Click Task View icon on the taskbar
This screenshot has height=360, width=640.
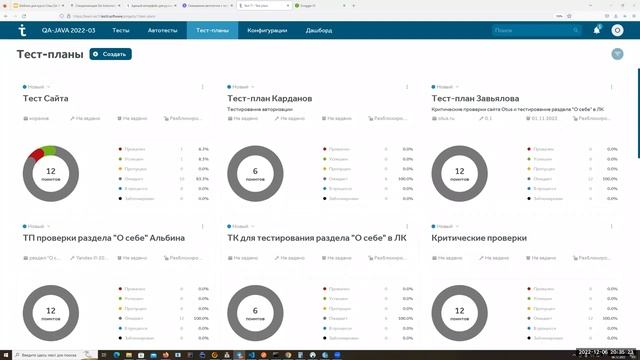(x=104, y=355)
